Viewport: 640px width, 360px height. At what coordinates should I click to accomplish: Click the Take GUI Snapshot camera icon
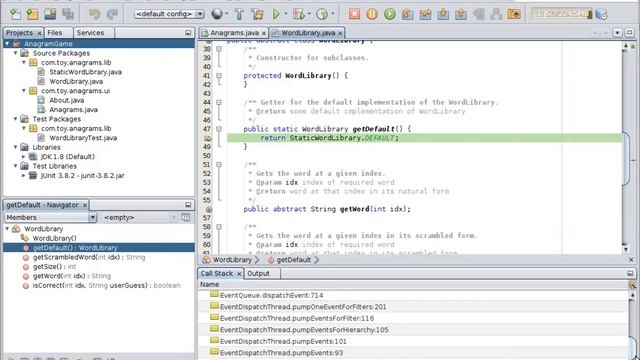[x=514, y=14]
